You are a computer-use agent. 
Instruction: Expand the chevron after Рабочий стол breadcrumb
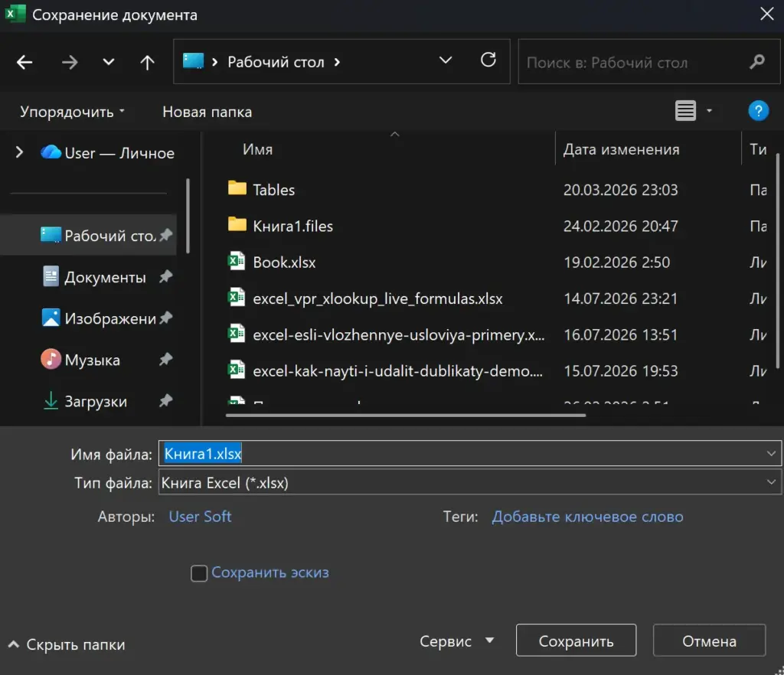pyautogui.click(x=337, y=62)
